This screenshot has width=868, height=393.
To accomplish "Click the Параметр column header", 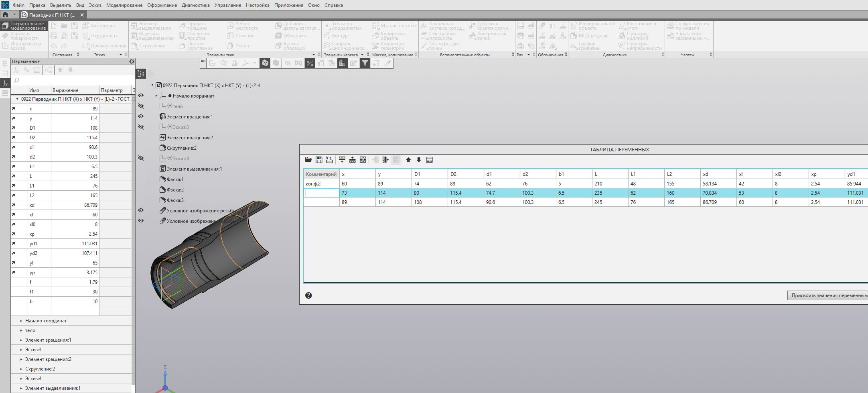I will point(115,90).
